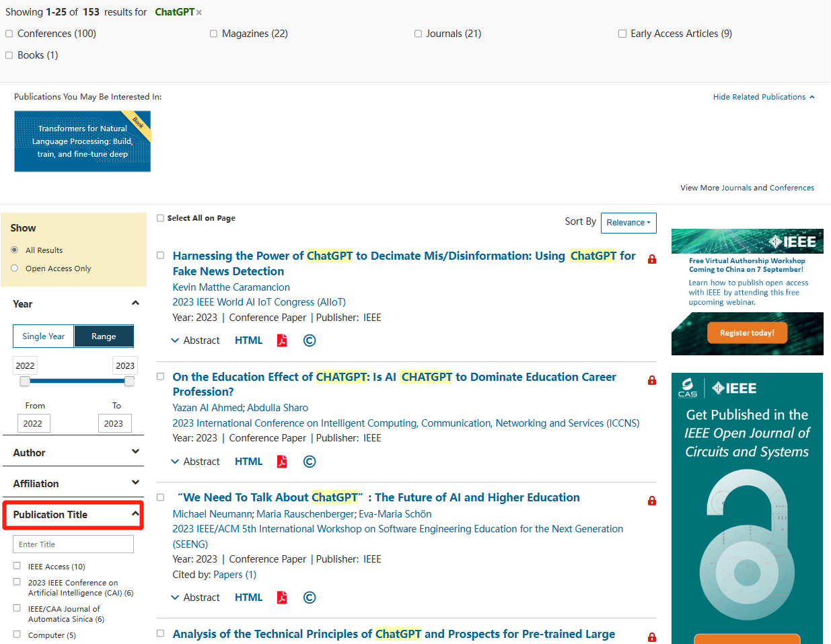This screenshot has width=831, height=644.
Task: Remove the ChatGPT search term with the x
Action: coord(199,13)
